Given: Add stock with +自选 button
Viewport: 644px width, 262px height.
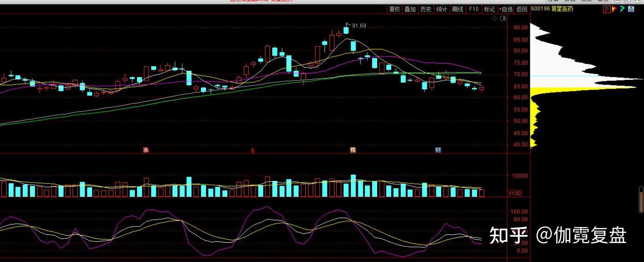Looking at the screenshot, I should [x=506, y=9].
